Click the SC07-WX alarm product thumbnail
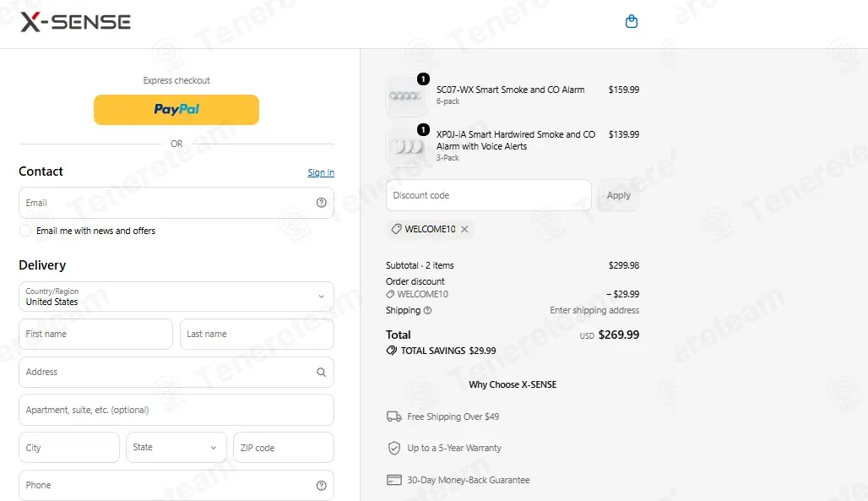This screenshot has width=868, height=501. (406, 95)
